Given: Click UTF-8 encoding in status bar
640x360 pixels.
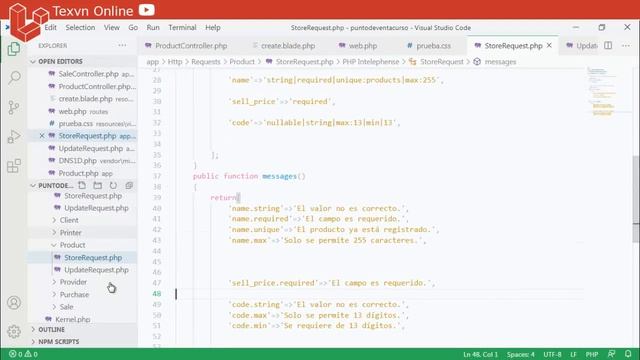Looking at the screenshot, I should point(552,354).
